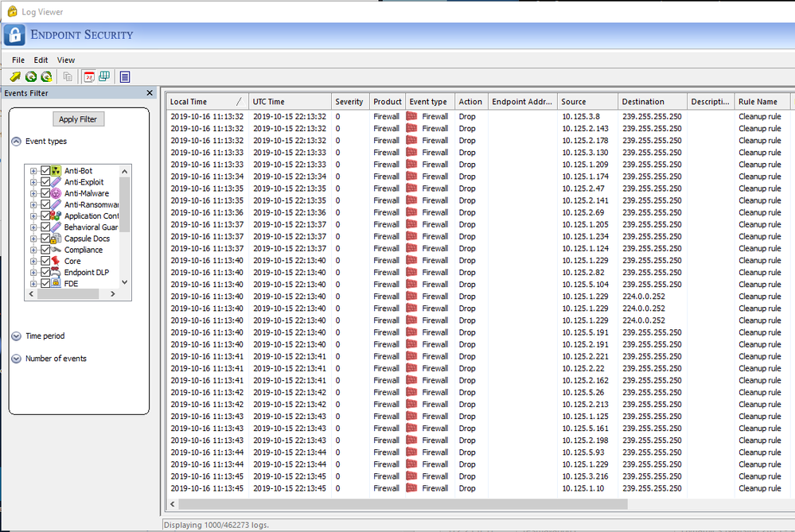Click the Anti-Bot green icon in tree
This screenshot has width=795, height=532.
pos(56,171)
